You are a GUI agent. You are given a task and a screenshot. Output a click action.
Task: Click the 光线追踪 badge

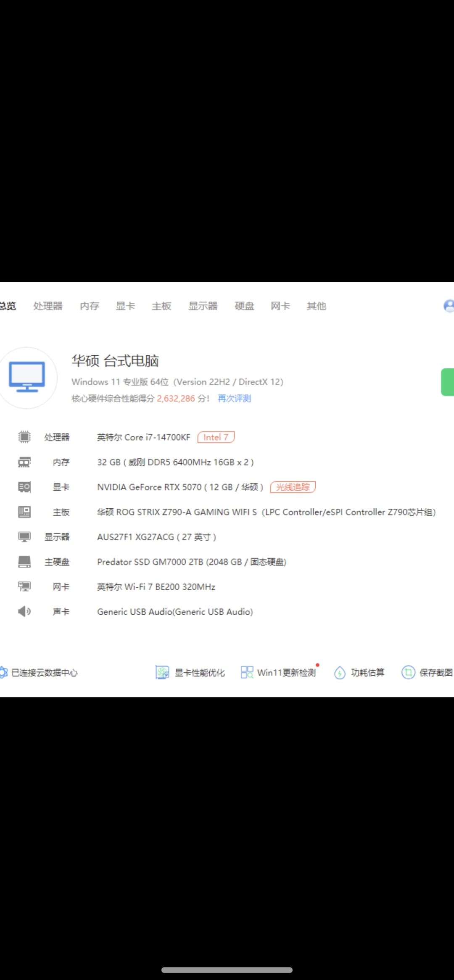coord(293,487)
